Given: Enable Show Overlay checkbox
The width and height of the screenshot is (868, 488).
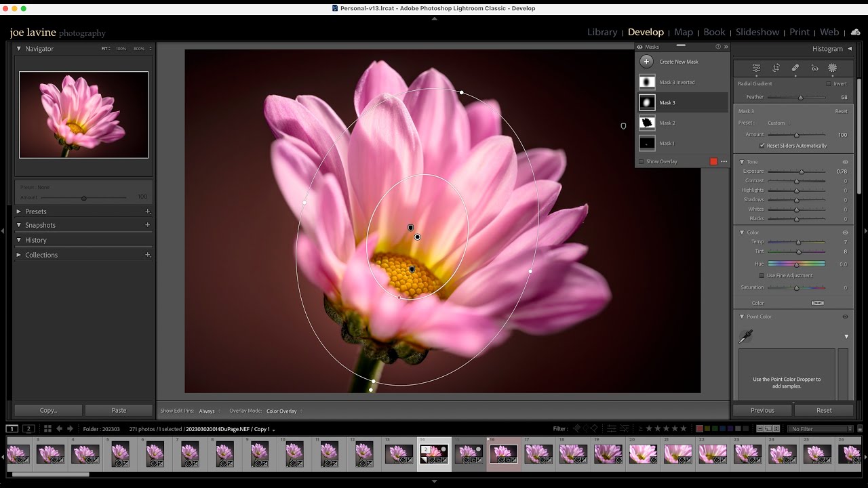Looking at the screenshot, I should [642, 161].
